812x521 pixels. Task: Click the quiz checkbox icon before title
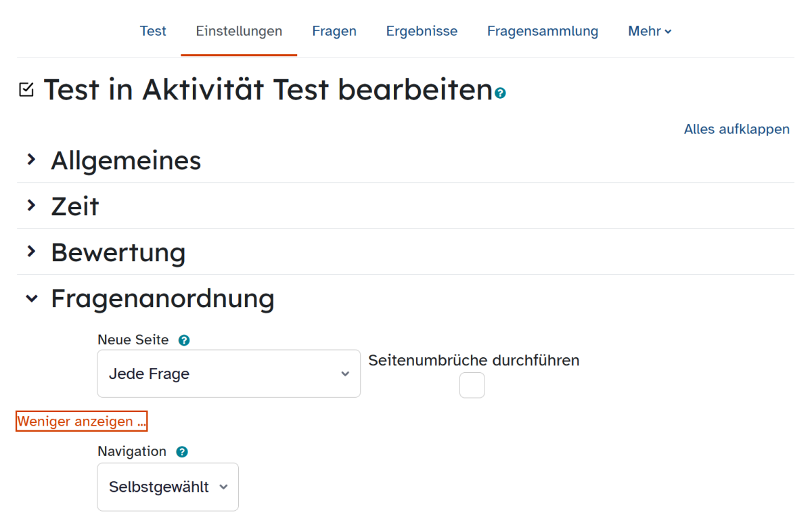point(26,89)
